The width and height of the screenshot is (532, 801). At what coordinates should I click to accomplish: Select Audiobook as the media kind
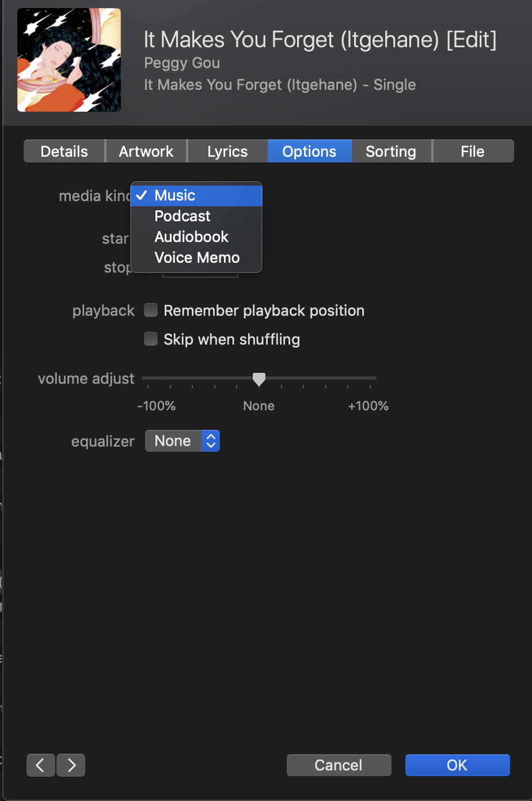click(191, 237)
